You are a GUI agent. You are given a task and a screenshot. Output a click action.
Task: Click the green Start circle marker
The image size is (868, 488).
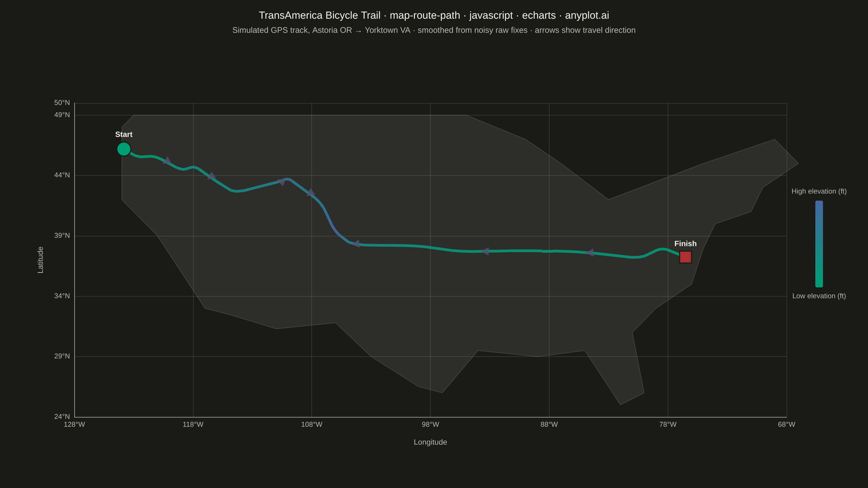124,149
